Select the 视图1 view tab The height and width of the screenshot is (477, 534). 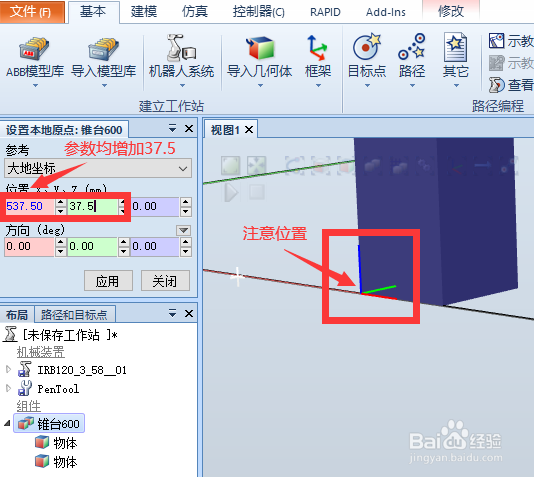pos(225,130)
